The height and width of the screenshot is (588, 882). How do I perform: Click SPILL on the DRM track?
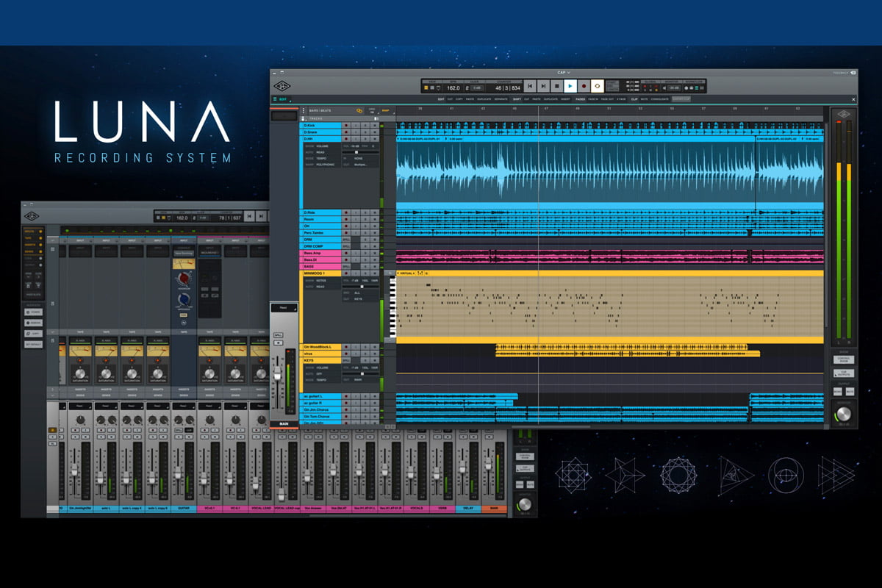tap(346, 240)
